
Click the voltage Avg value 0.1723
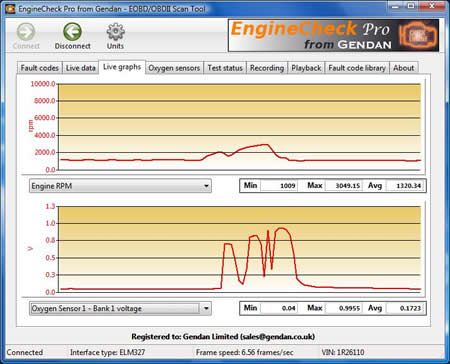[405, 308]
